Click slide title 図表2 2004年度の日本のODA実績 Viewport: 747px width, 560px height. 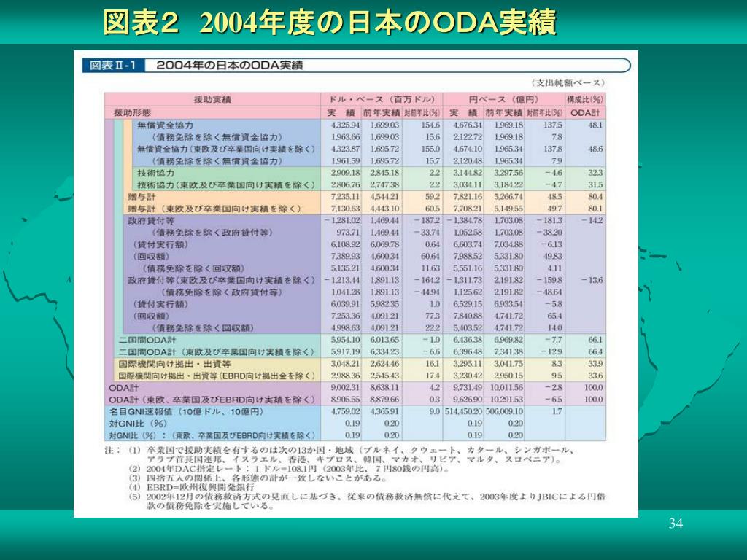tap(330, 22)
